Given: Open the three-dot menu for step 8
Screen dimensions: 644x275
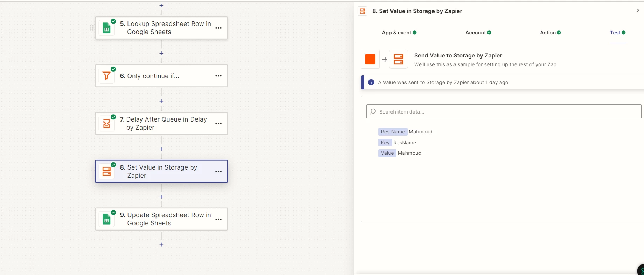Looking at the screenshot, I should click(x=219, y=172).
